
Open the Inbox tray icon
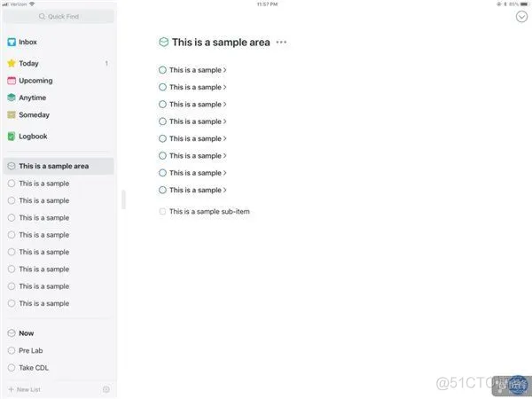coord(12,42)
